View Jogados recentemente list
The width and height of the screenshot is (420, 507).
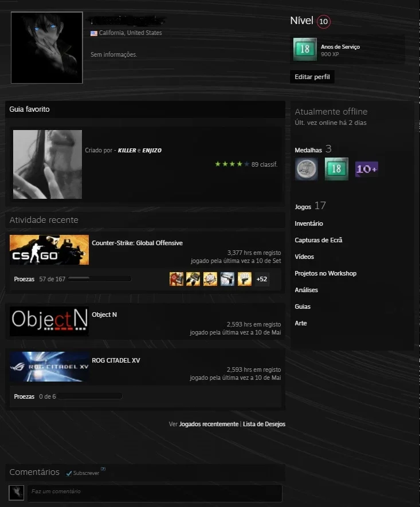[209, 424]
